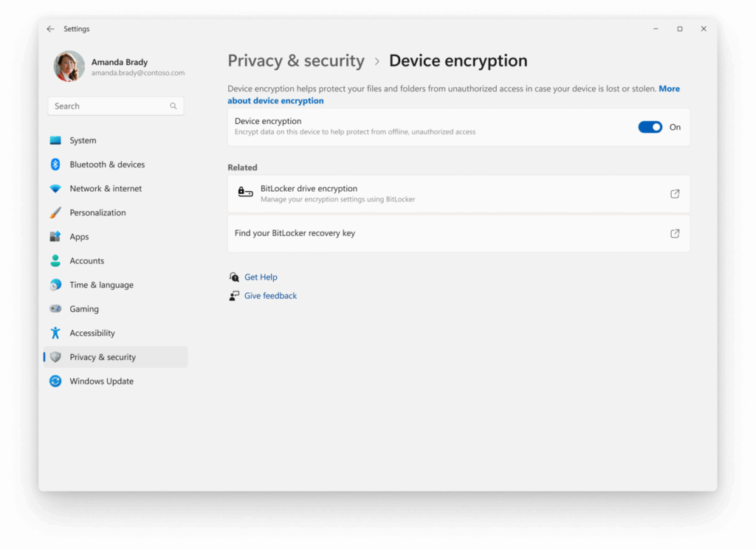Click the Settings search box
Screen dimensions: 756x549
click(111, 106)
